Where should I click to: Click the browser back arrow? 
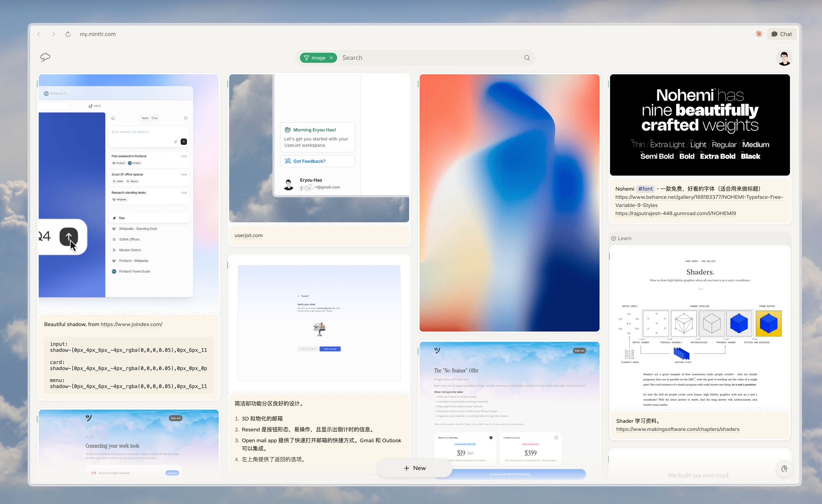39,34
